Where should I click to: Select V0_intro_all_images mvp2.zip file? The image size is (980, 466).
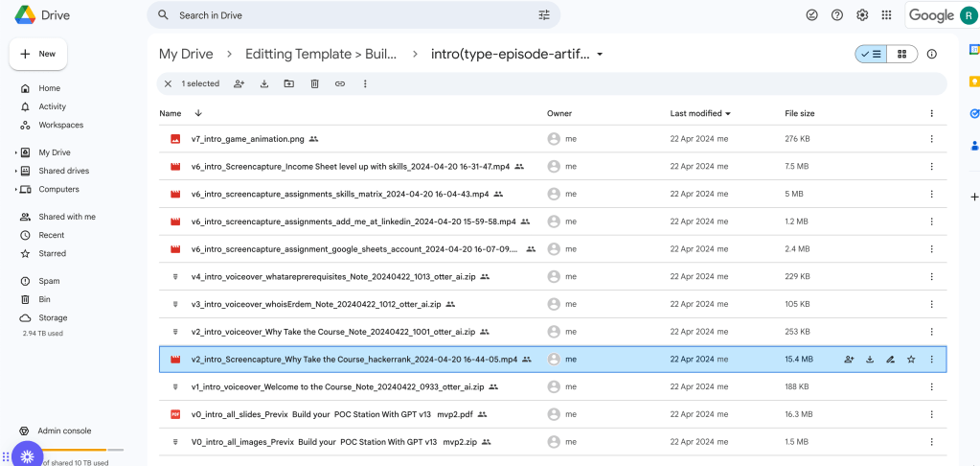[553, 442]
